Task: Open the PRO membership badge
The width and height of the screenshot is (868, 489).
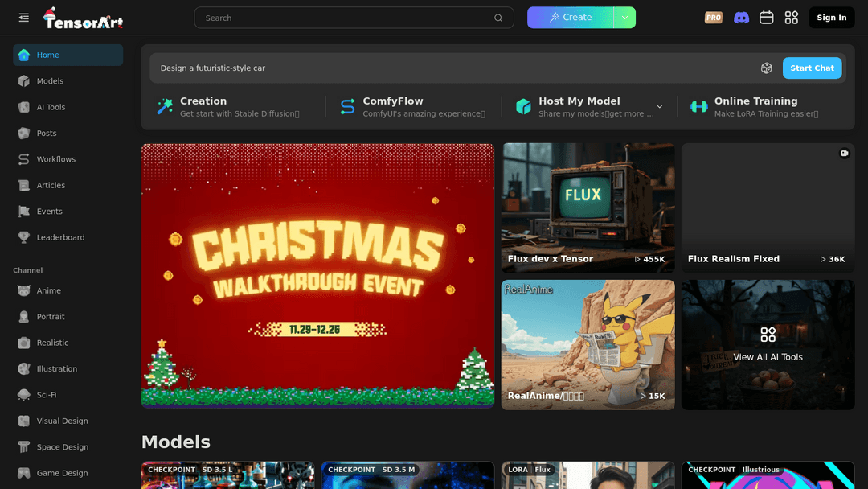Action: click(x=714, y=18)
